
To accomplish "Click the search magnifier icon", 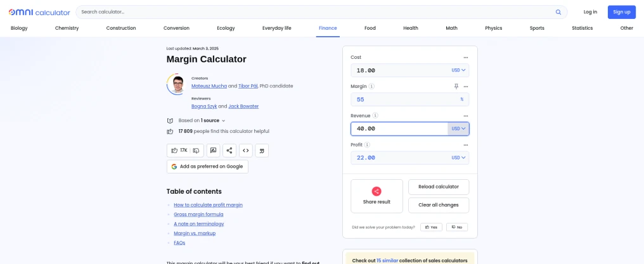I will click(x=558, y=12).
